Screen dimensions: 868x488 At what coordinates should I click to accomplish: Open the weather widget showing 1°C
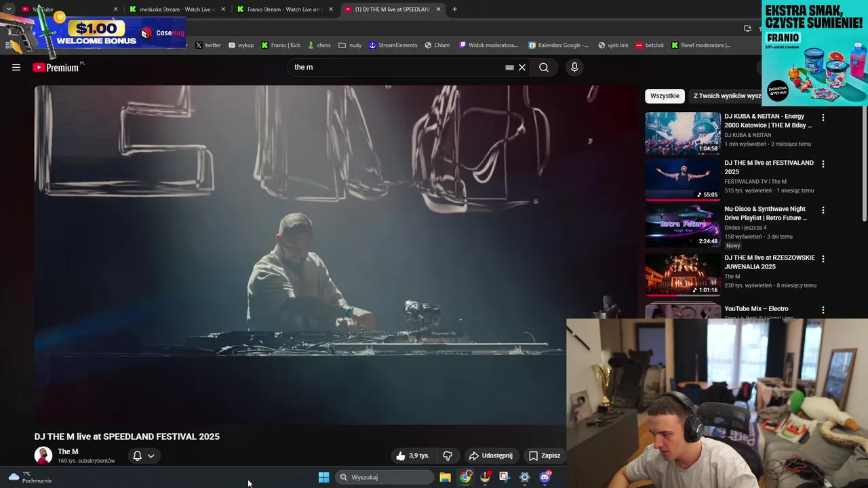point(31,477)
